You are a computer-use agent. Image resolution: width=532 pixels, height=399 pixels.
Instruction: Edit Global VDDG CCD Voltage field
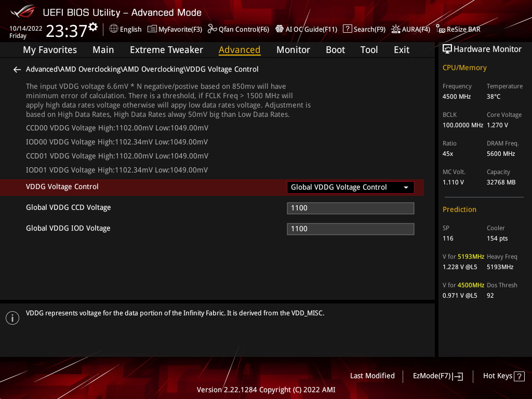[351, 208]
